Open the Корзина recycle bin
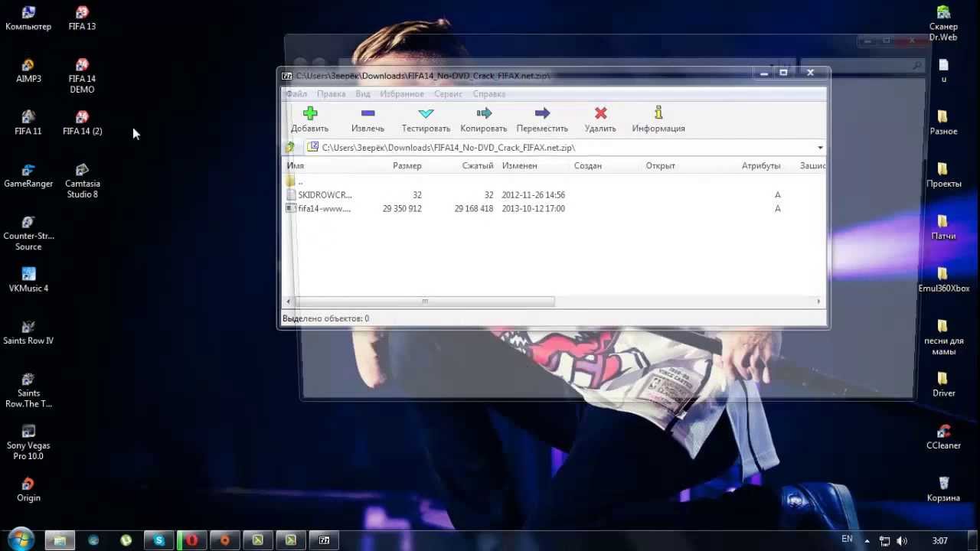The width and height of the screenshot is (980, 551). pyautogui.click(x=943, y=489)
